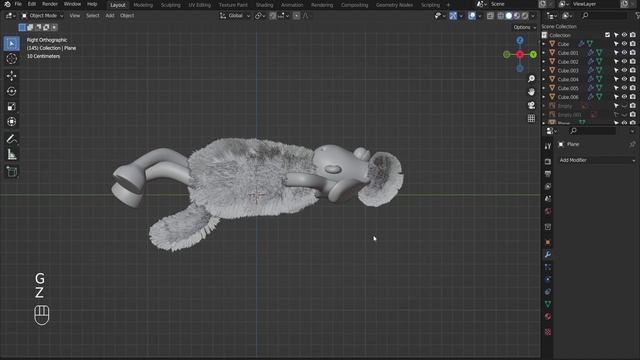The image size is (640, 360).
Task: Open the Modifier wrench properties tab
Action: [548, 254]
